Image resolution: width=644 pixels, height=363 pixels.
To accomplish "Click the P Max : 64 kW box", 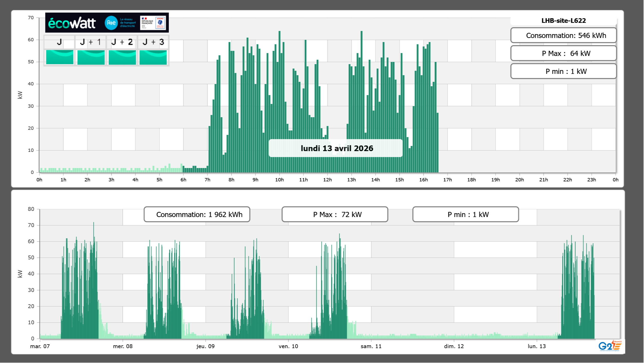I will [x=563, y=53].
